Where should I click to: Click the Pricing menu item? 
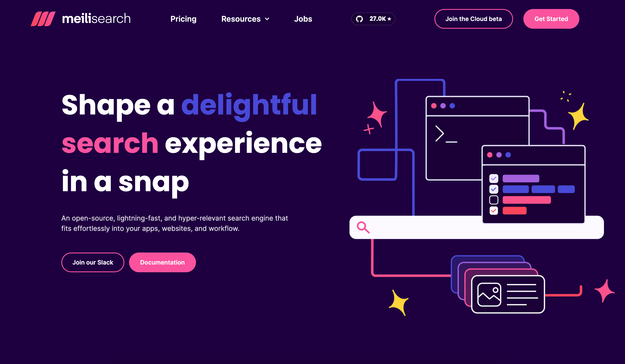click(x=183, y=19)
